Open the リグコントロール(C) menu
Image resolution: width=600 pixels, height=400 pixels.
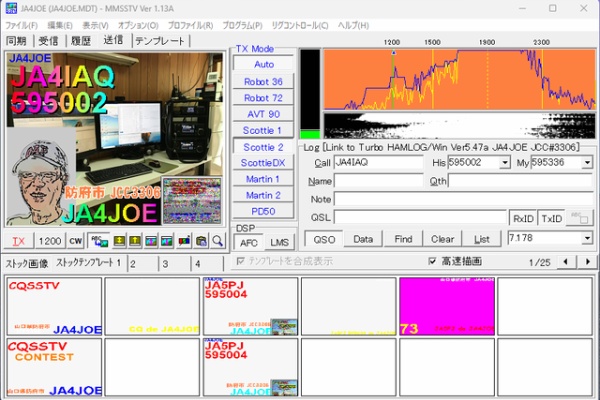[x=300, y=26]
